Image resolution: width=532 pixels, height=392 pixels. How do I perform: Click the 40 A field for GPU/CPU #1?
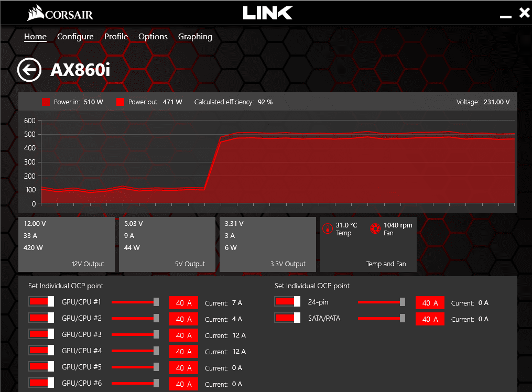(183, 303)
